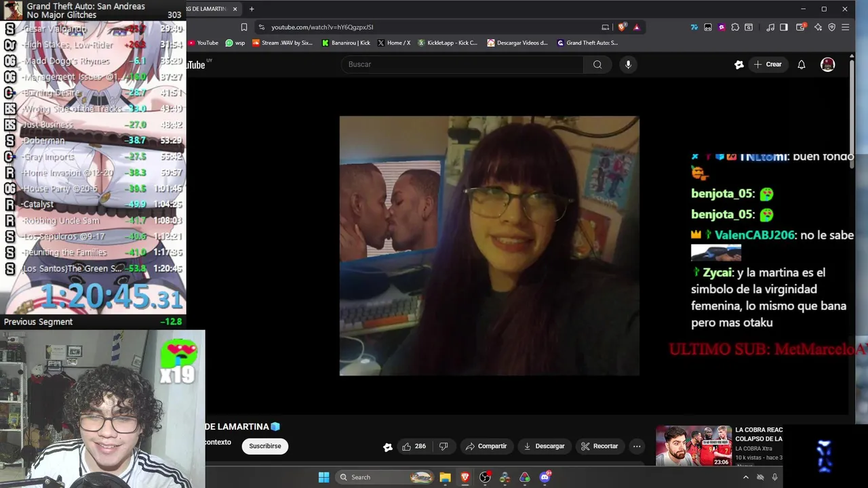Open the extensions puzzle piece menu
Viewport: 868px width, 488px height.
735,27
